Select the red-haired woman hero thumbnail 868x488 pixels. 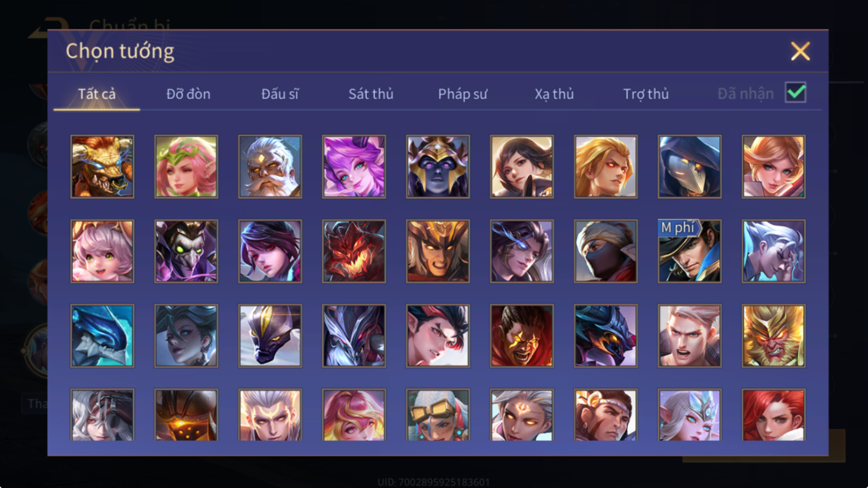773,415
